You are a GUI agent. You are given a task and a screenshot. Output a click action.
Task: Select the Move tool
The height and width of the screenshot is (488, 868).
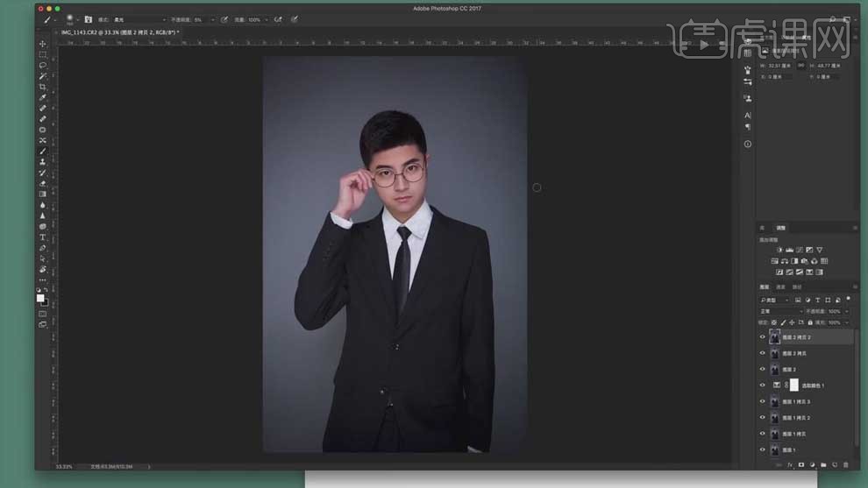coord(43,44)
